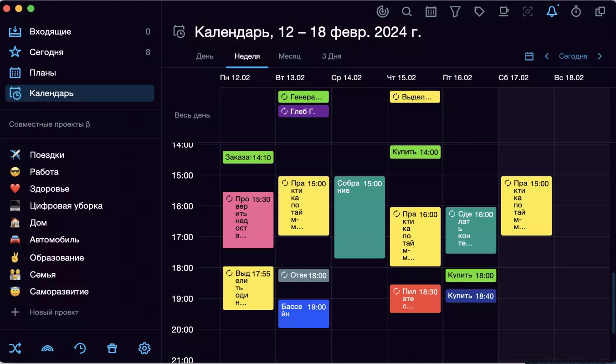Open the calendar grid icon in toolbar

[431, 12]
